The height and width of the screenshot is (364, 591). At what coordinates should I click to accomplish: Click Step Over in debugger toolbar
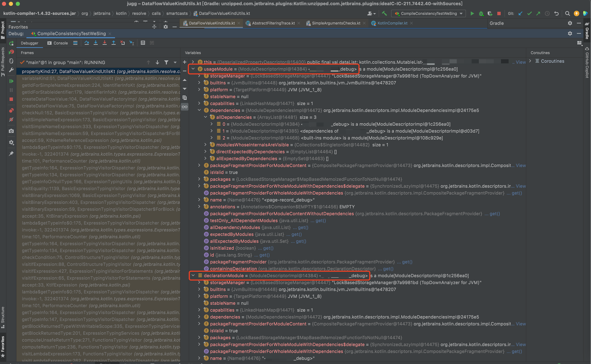(x=87, y=43)
